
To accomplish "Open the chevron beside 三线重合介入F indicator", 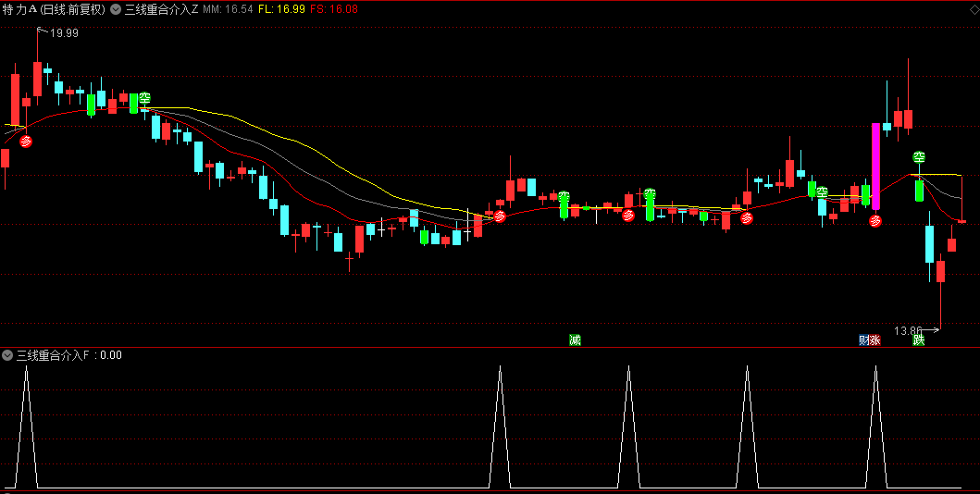I will pos(7,355).
